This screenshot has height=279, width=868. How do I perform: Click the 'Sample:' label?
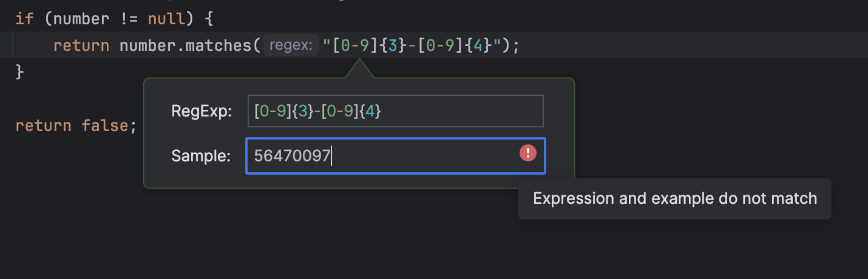tap(201, 156)
